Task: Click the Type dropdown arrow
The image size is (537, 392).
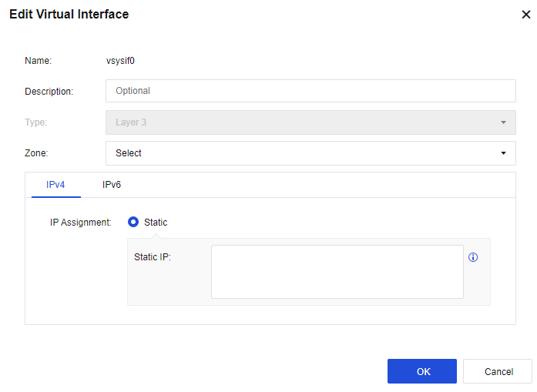Action: click(503, 122)
